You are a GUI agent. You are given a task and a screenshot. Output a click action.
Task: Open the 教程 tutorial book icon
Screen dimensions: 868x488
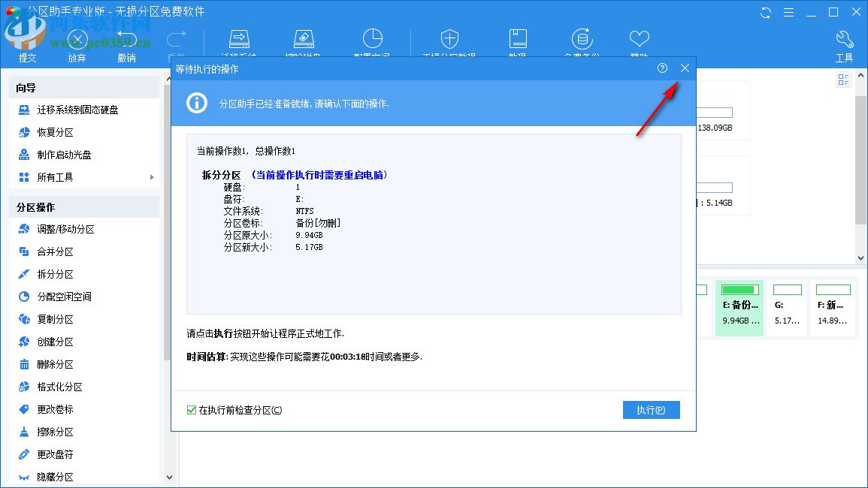(519, 38)
